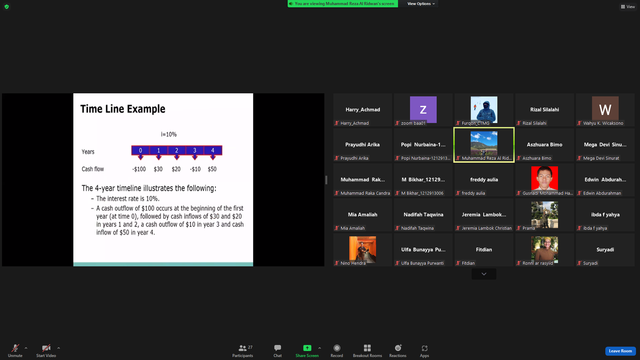Select Wahyu K. Wicaksono's W avatar tile
Screen dimensions: 640x360
605,110
